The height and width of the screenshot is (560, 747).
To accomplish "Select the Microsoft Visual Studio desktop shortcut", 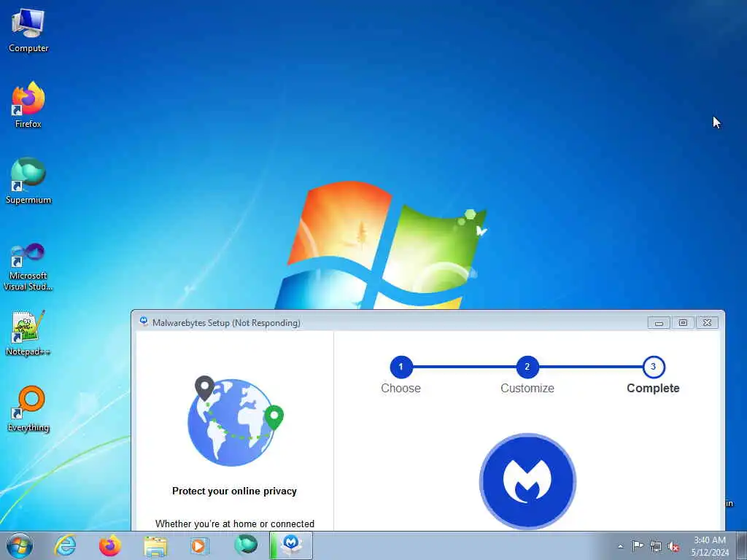I will click(28, 267).
